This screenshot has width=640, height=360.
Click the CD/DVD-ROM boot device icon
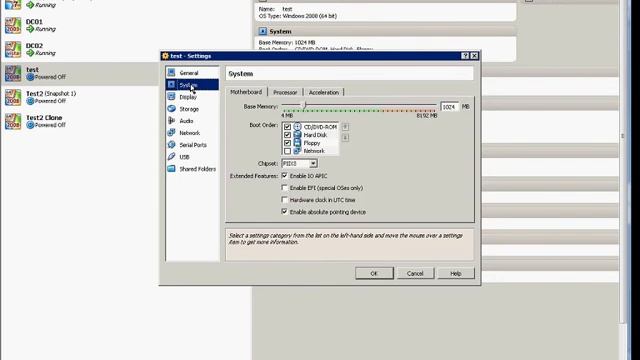tap(297, 127)
